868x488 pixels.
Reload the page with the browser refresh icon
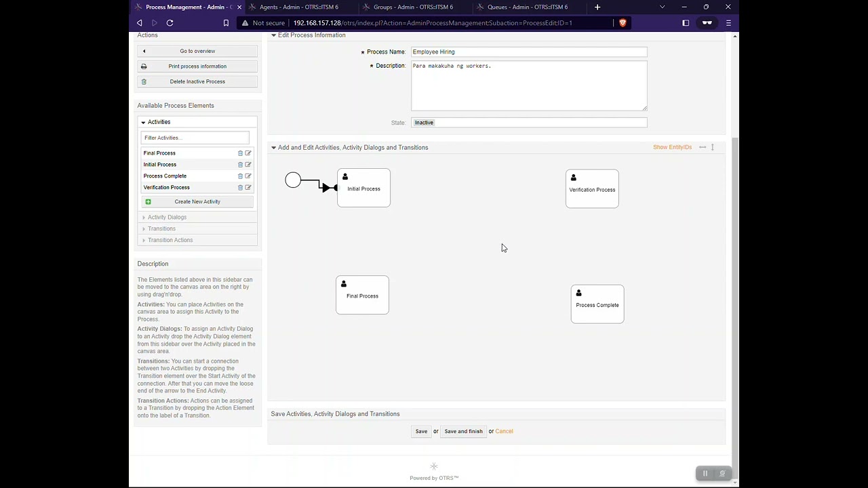click(x=170, y=23)
